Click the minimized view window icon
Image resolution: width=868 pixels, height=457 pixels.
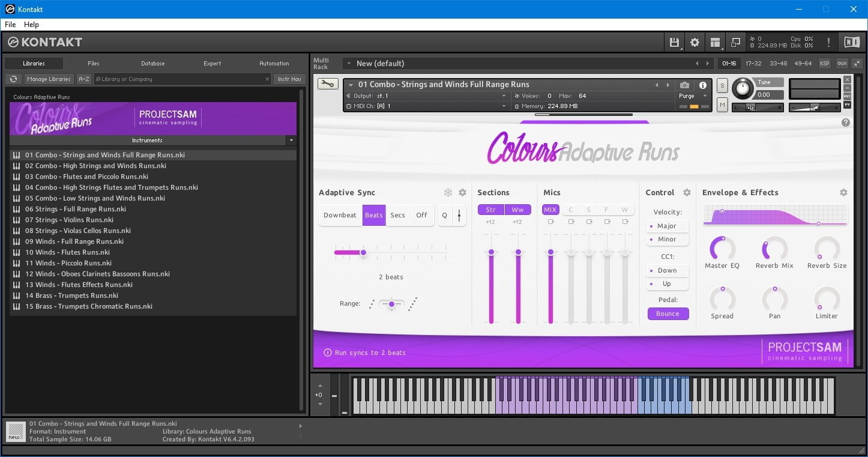(735, 42)
